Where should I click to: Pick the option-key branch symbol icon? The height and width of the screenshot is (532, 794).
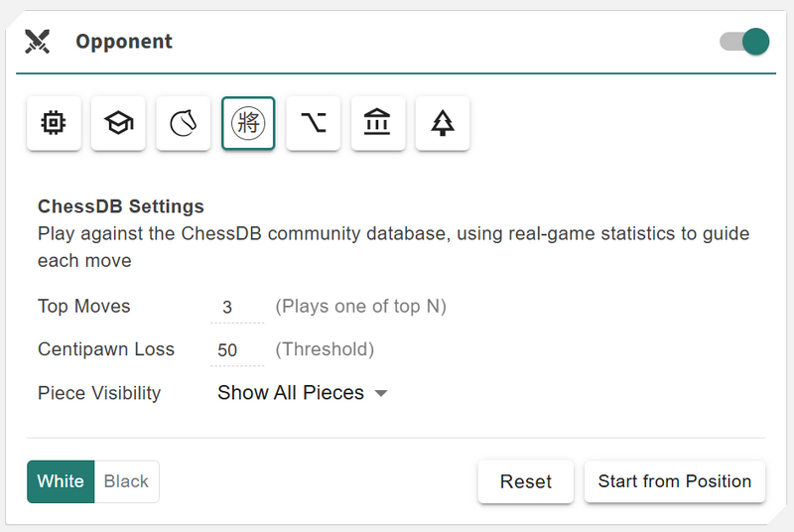313,123
